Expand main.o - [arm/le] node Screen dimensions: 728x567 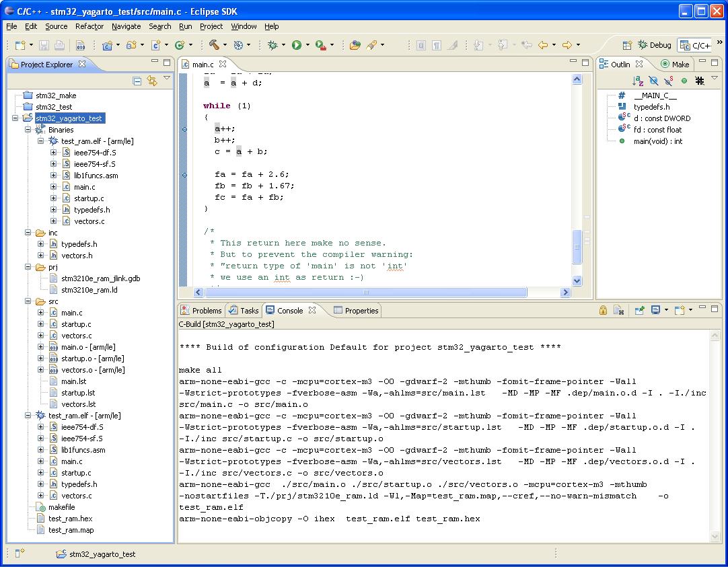(x=41, y=346)
